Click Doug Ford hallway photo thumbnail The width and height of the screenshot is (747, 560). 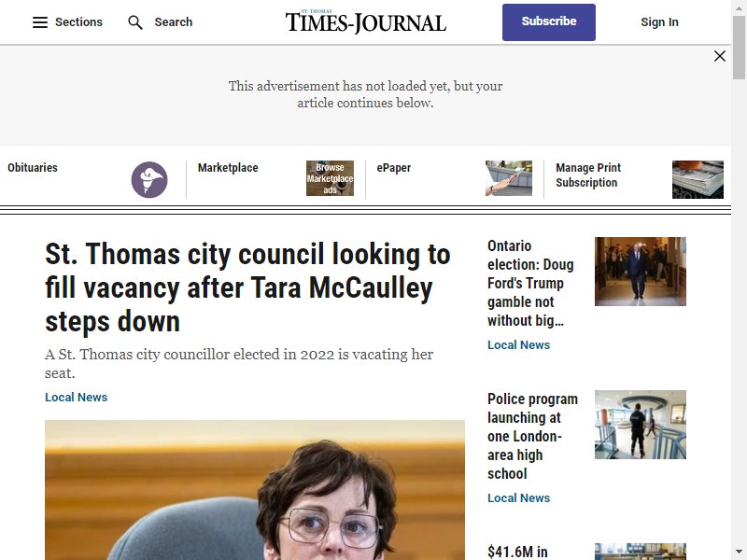click(x=641, y=272)
